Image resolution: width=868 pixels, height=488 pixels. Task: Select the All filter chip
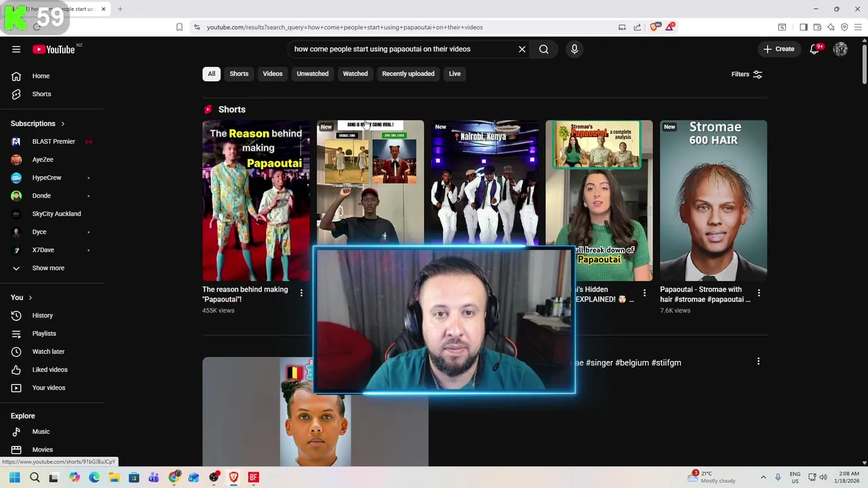click(212, 74)
